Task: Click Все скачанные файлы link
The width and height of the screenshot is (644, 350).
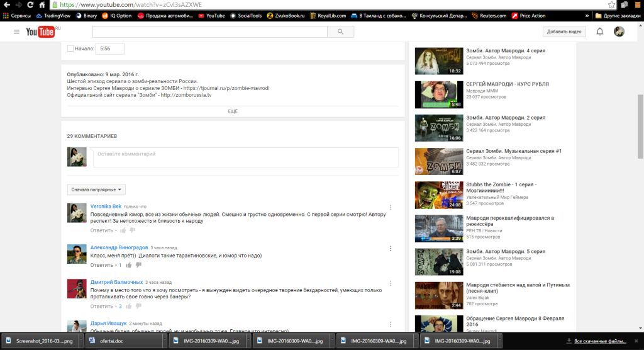Action: point(599,341)
